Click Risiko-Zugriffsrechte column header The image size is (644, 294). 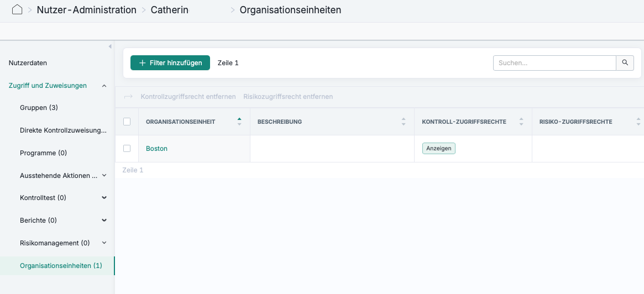click(576, 122)
